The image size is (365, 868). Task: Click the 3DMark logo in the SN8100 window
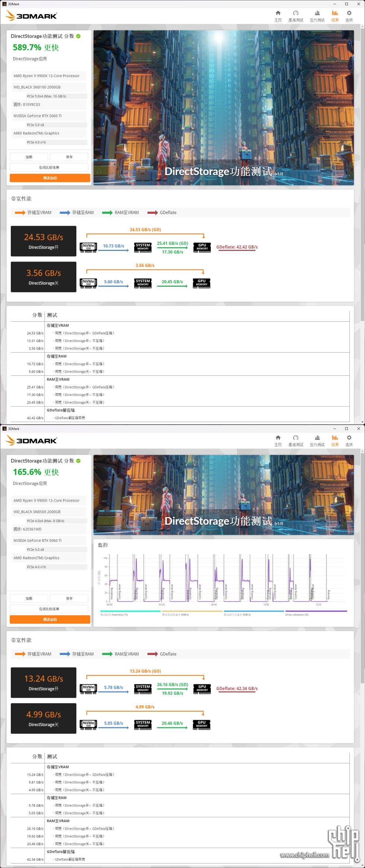[x=31, y=16]
